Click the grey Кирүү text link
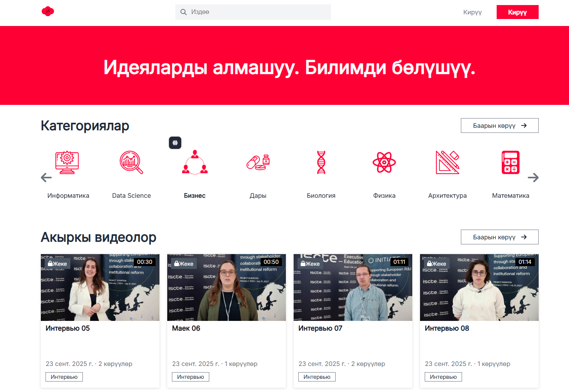This screenshot has height=392, width=569. [x=472, y=12]
